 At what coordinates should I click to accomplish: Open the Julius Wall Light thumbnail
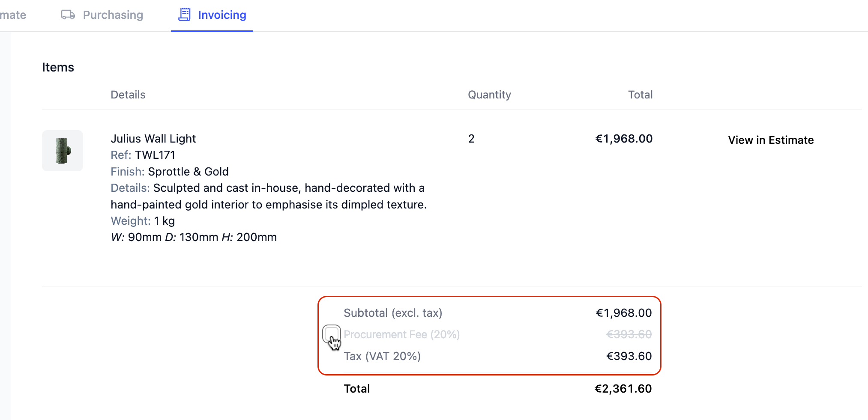pyautogui.click(x=63, y=151)
